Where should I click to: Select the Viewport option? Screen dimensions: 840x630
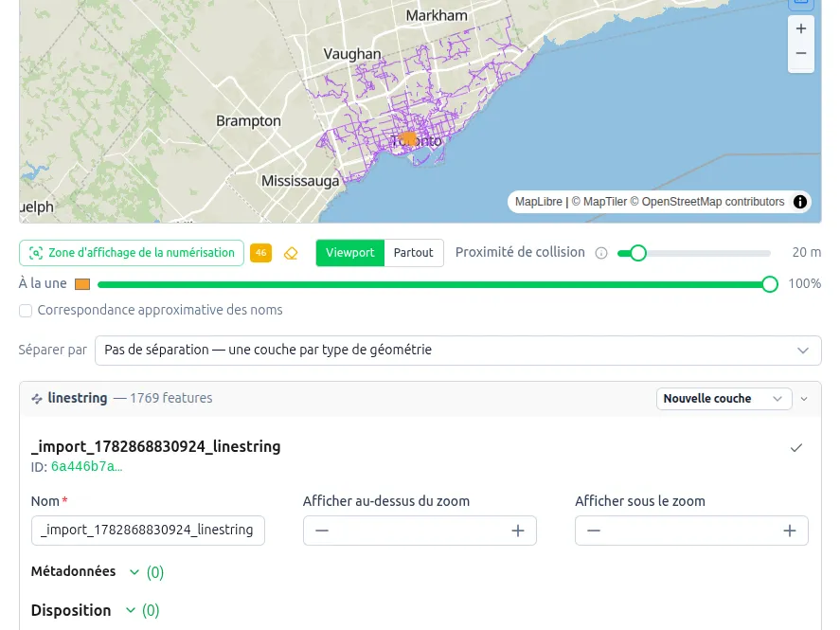(349, 253)
